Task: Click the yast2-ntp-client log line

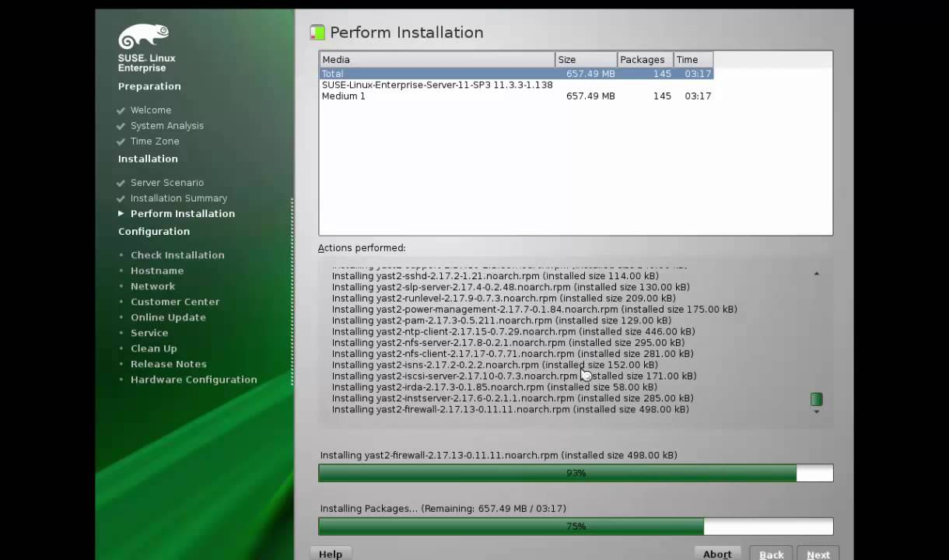Action: tap(513, 331)
